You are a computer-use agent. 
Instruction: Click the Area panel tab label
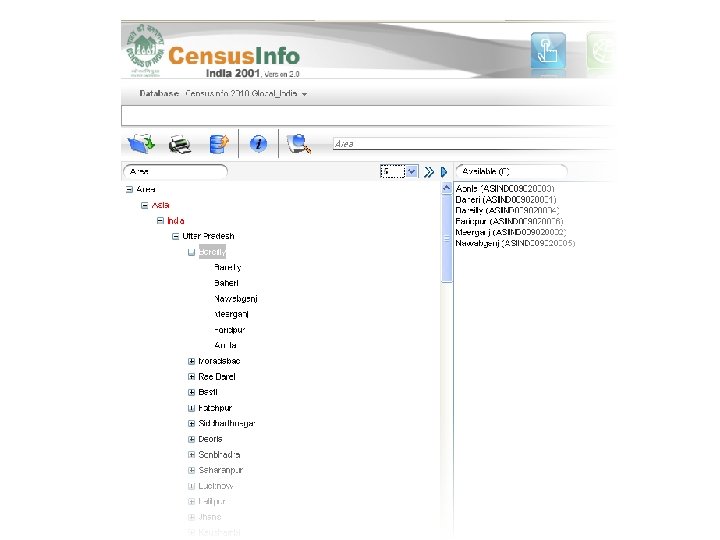175,172
